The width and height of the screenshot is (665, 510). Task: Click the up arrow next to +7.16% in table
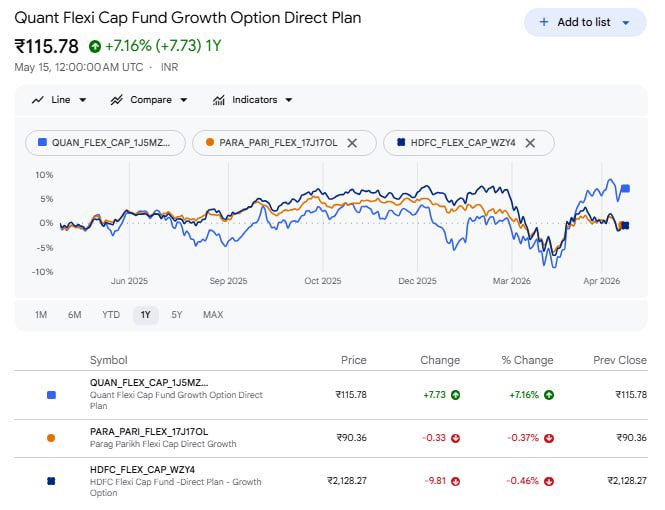coord(549,395)
